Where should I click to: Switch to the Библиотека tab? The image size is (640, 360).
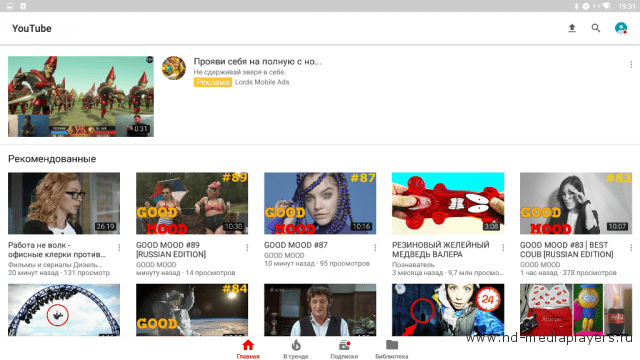click(x=392, y=349)
